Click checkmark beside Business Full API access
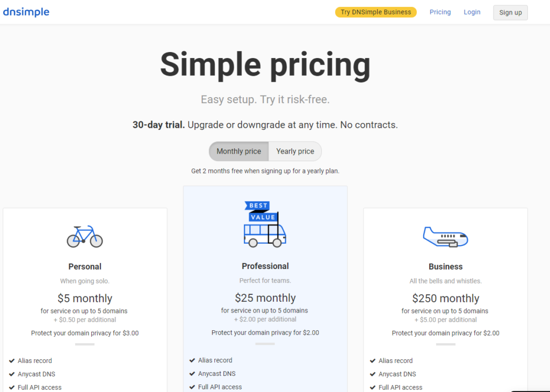550x392 pixels. 373,388
